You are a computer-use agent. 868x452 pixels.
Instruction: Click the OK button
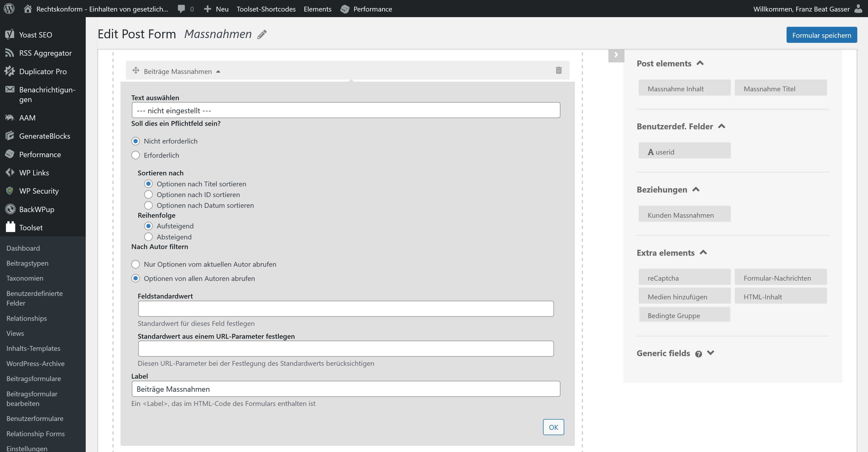[x=553, y=427]
